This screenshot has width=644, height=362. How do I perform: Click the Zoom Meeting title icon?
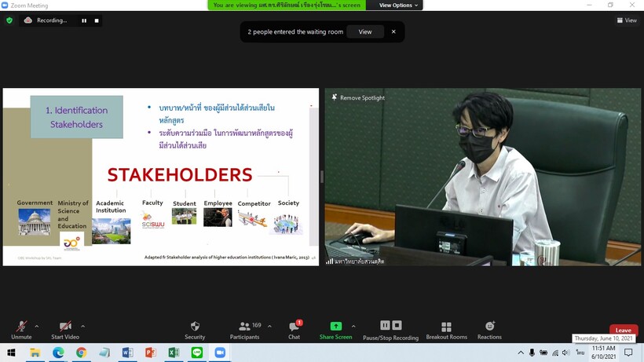coord(5,5)
